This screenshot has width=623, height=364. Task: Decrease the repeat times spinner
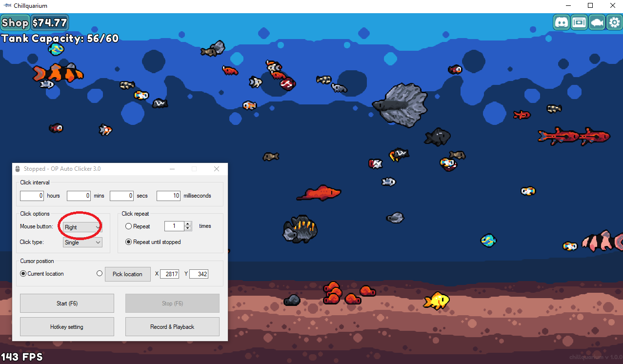[x=188, y=228]
